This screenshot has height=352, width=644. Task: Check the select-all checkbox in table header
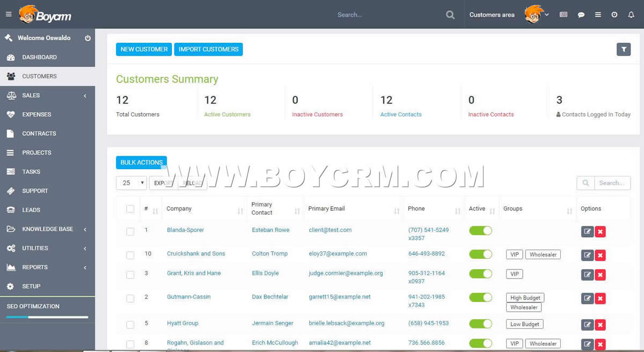130,209
